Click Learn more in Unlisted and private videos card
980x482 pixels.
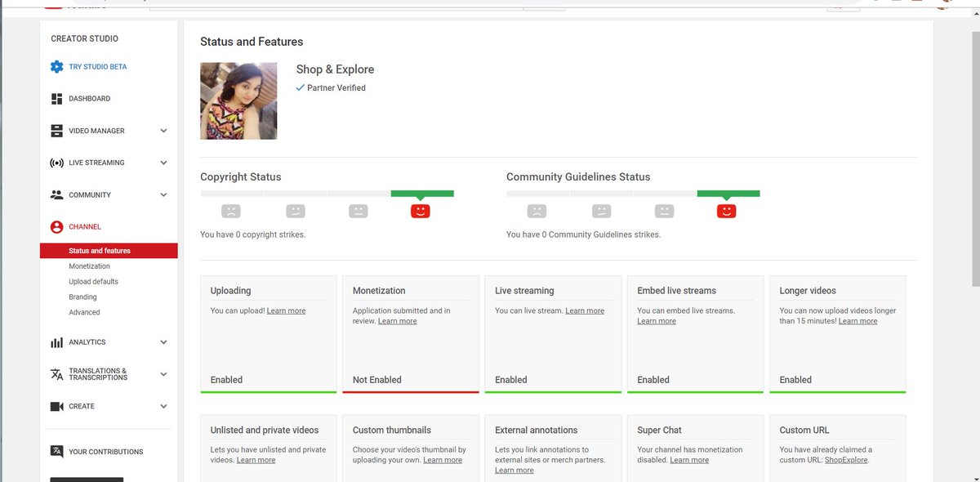pyautogui.click(x=256, y=460)
